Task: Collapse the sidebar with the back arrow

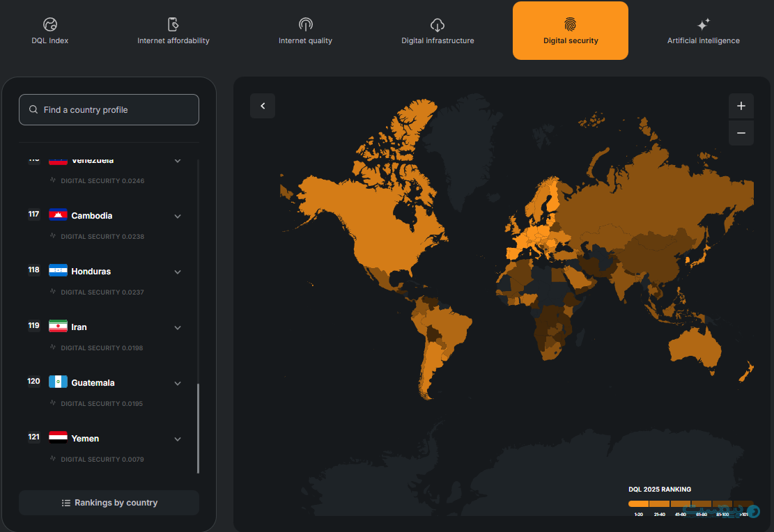Action: point(263,106)
